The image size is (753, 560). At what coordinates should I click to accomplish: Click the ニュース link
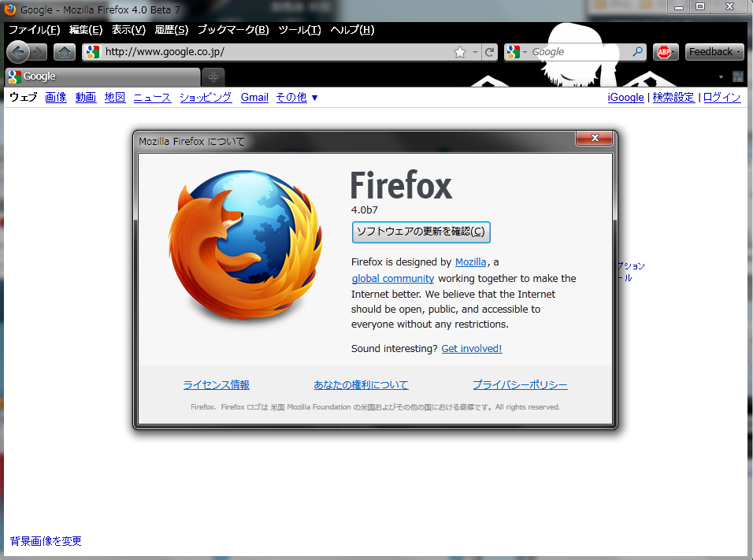pos(152,98)
